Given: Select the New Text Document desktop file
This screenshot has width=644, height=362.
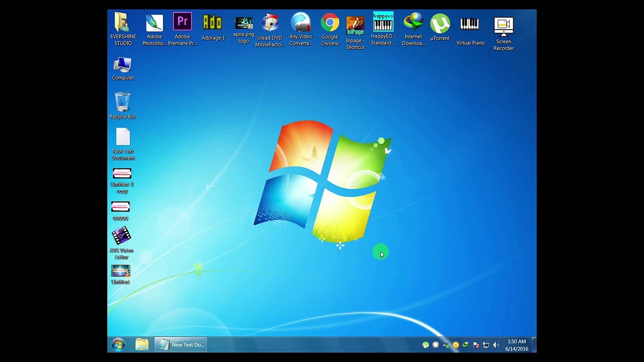Looking at the screenshot, I should click(x=123, y=144).
